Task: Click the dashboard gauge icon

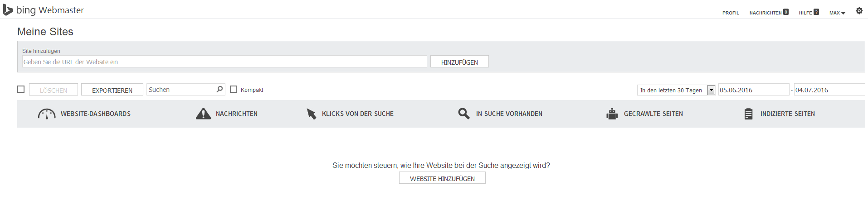Action: click(47, 114)
